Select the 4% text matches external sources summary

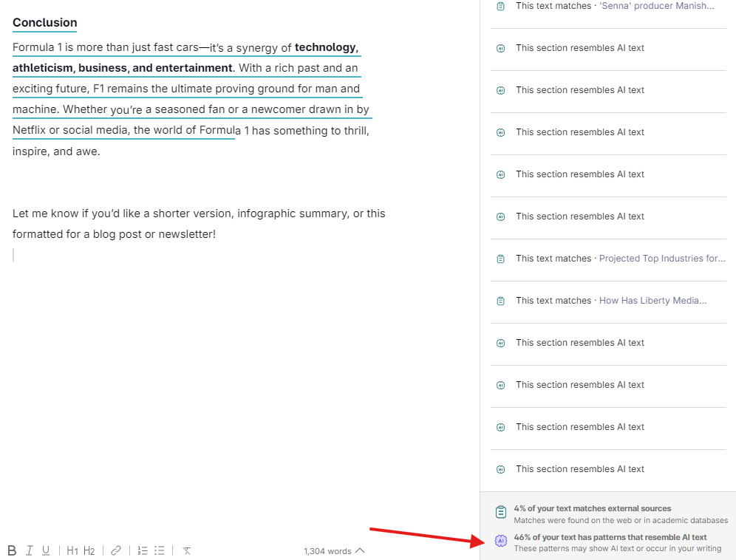[593, 508]
